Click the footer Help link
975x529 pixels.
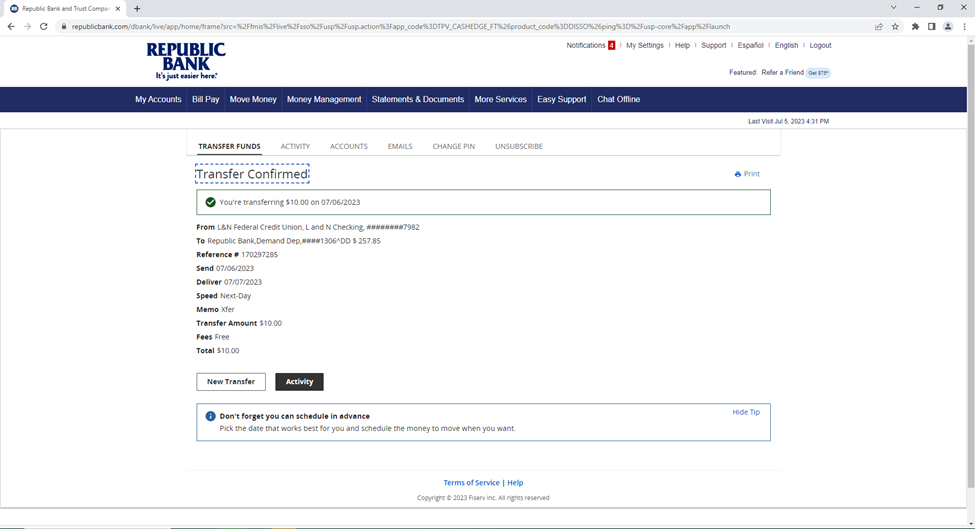click(515, 483)
